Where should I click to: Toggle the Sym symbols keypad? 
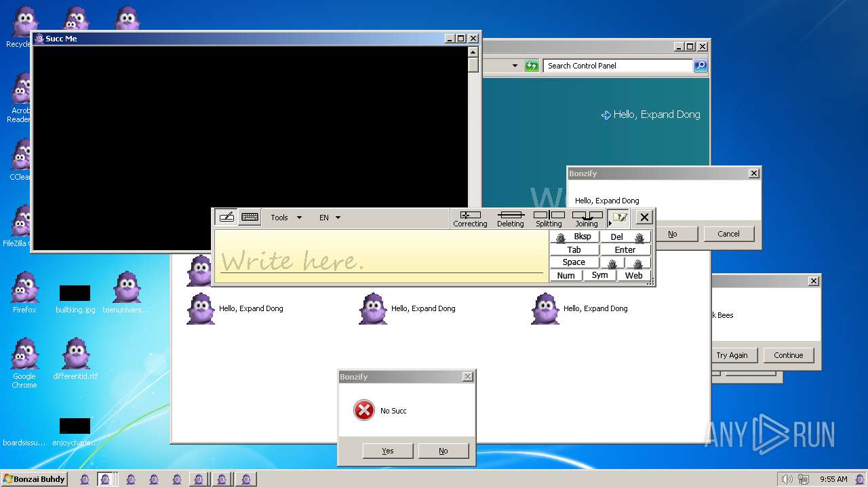[599, 275]
